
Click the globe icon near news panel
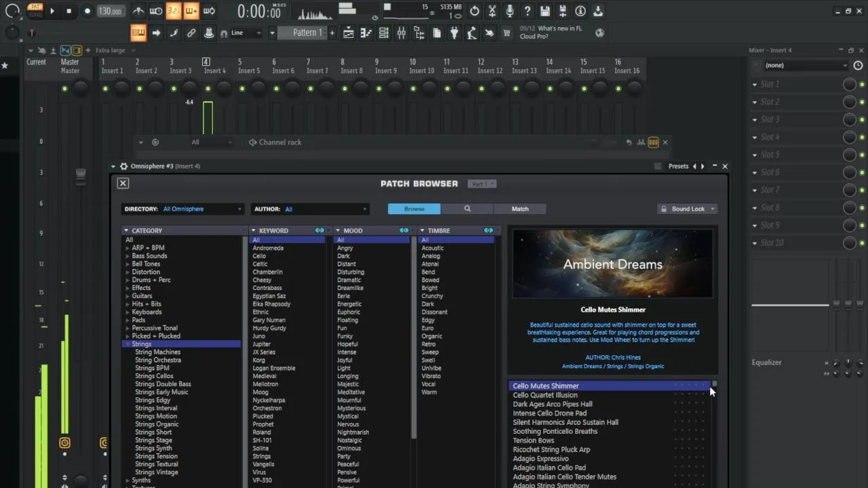pos(599,33)
